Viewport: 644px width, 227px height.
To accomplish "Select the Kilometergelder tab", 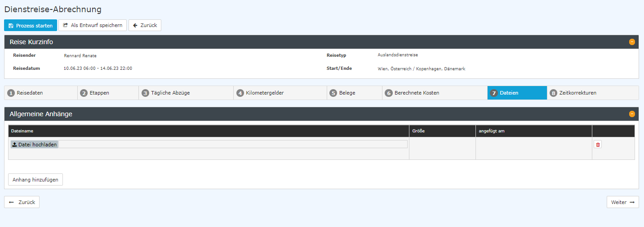I will pyautogui.click(x=280, y=93).
